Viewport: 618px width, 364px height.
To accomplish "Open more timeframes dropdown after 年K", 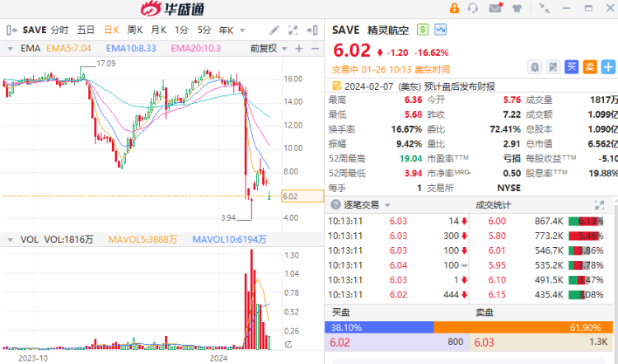I will pos(242,30).
